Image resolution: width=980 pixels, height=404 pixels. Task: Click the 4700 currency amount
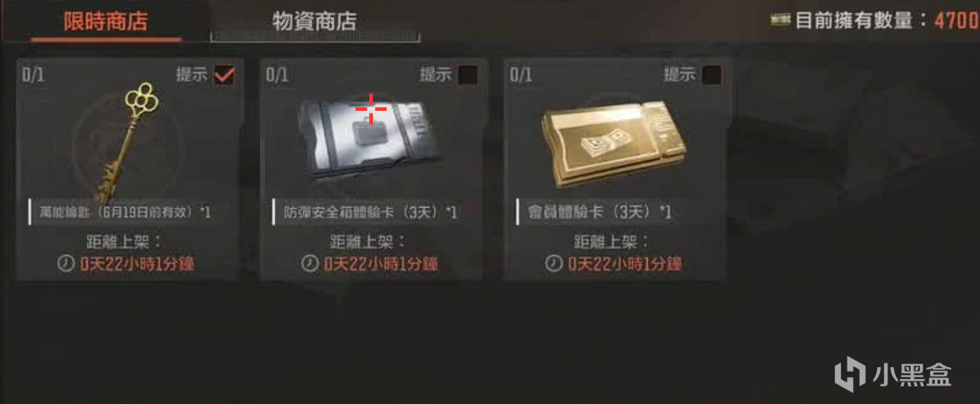(x=956, y=21)
